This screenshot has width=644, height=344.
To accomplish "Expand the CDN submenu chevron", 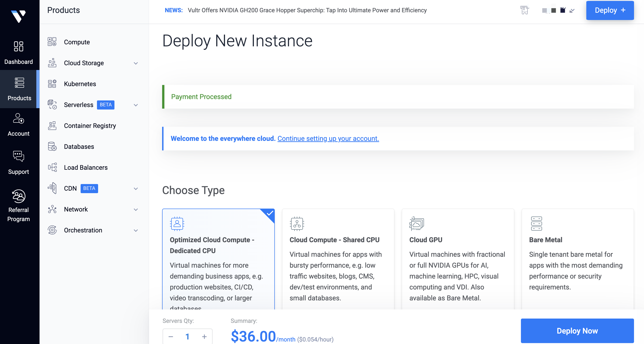I will [136, 188].
